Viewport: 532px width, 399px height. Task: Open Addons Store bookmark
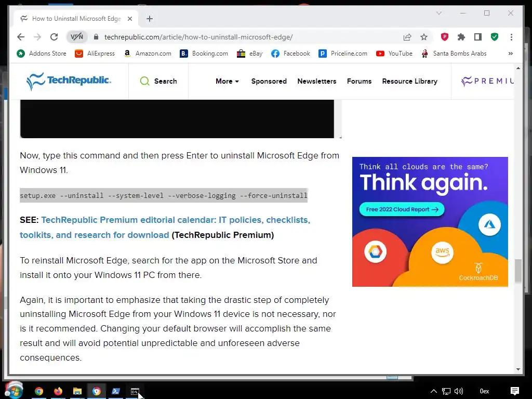pyautogui.click(x=42, y=54)
